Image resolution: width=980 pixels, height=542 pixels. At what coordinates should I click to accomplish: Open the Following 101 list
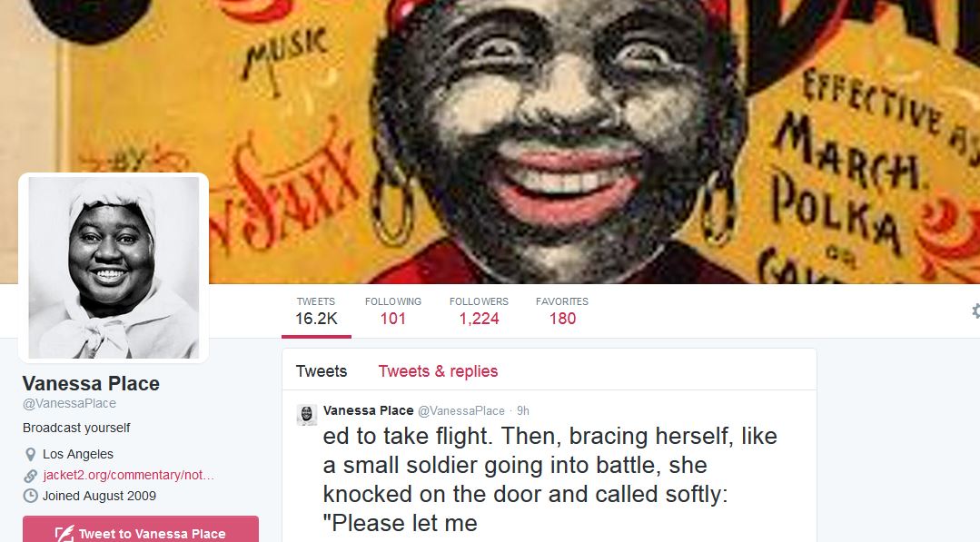coord(393,310)
